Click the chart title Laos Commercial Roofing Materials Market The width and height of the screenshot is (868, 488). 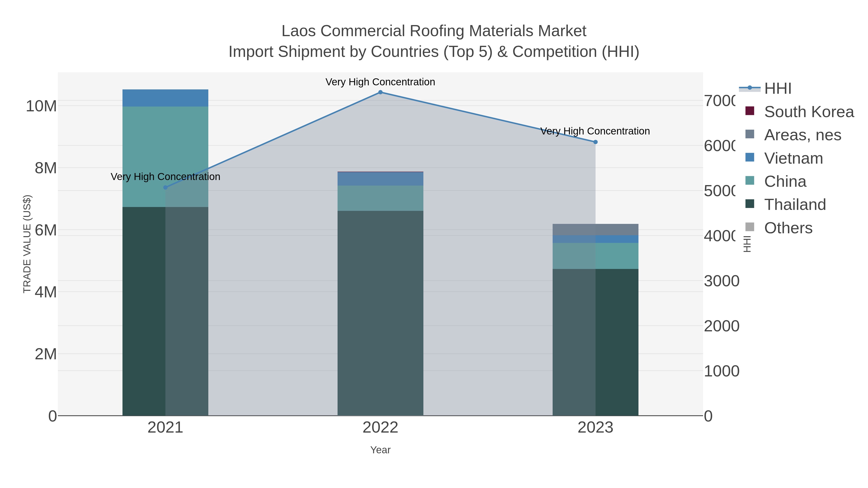[x=434, y=31]
